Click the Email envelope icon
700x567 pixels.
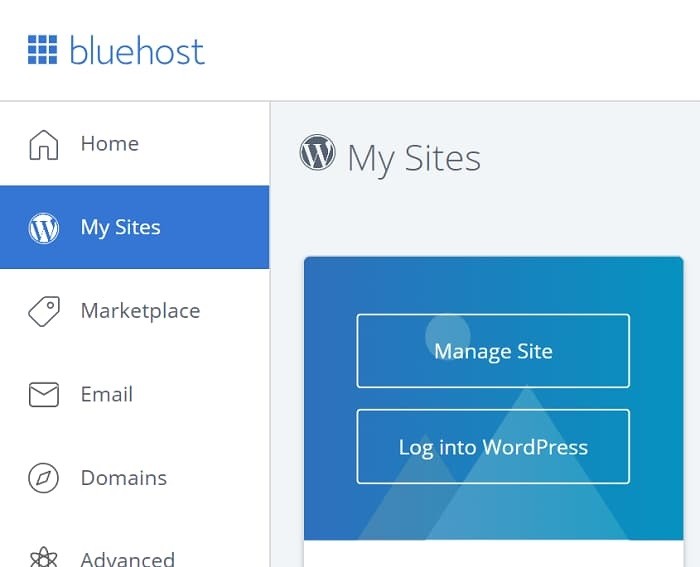coord(43,394)
